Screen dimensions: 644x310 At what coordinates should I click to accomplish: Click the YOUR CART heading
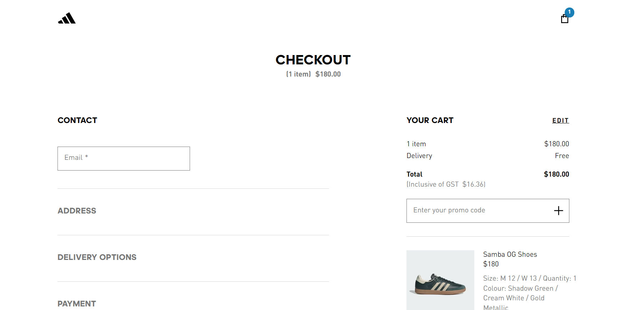coord(430,120)
